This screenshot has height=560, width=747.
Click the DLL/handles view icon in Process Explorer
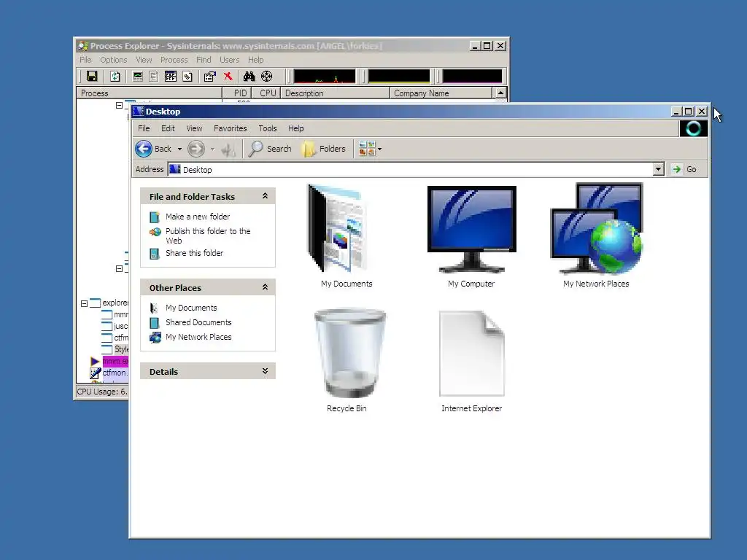[187, 76]
